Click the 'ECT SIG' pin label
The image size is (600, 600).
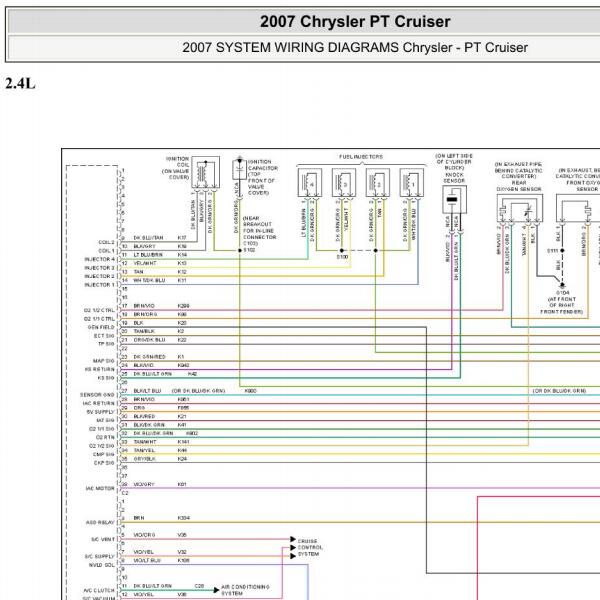104,336
